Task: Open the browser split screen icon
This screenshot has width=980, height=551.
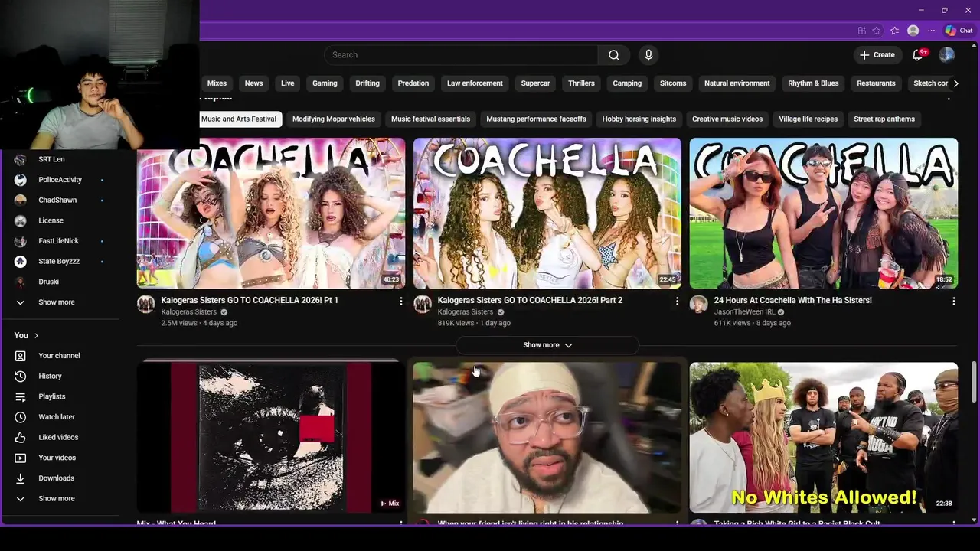Action: point(861,31)
